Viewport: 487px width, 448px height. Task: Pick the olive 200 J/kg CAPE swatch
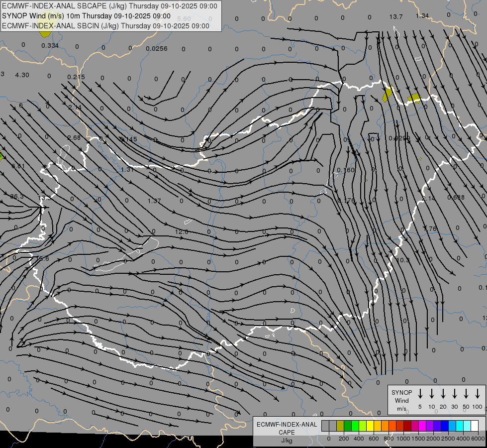[340, 426]
